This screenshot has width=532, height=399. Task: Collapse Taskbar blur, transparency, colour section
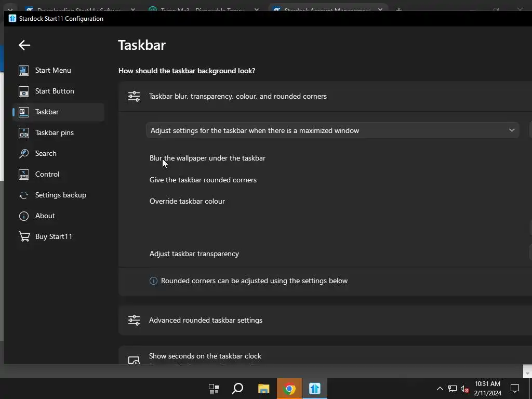click(325, 96)
